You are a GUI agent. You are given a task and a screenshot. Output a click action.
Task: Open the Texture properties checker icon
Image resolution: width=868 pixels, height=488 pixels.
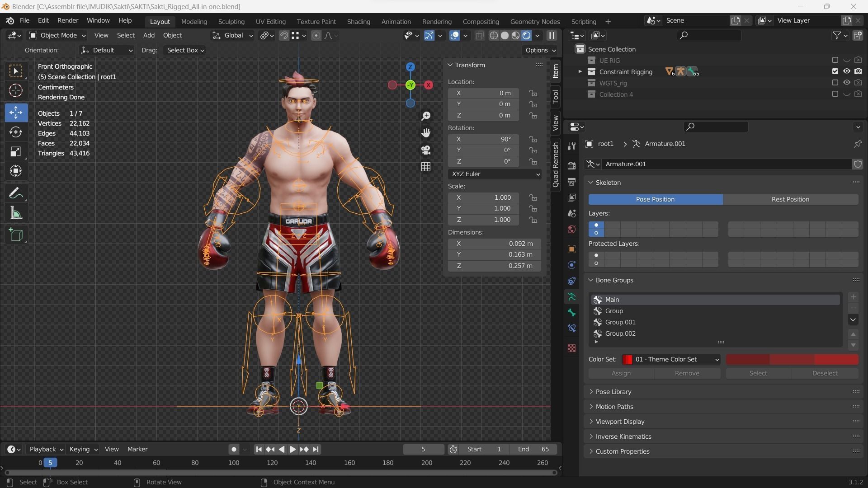point(572,348)
